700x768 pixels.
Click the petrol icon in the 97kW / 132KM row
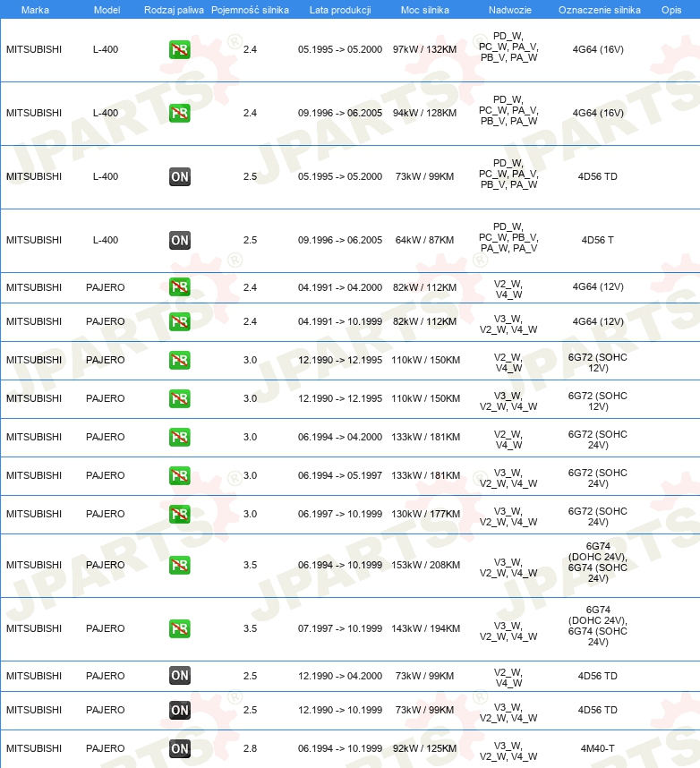pos(179,49)
